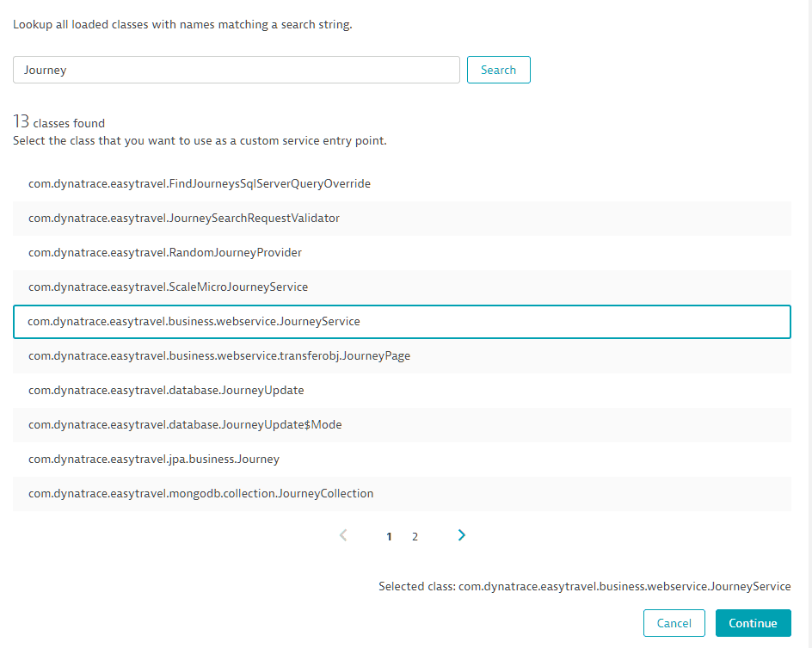This screenshot has width=812, height=648.
Task: Cancel the class selection dialog
Action: pos(674,623)
